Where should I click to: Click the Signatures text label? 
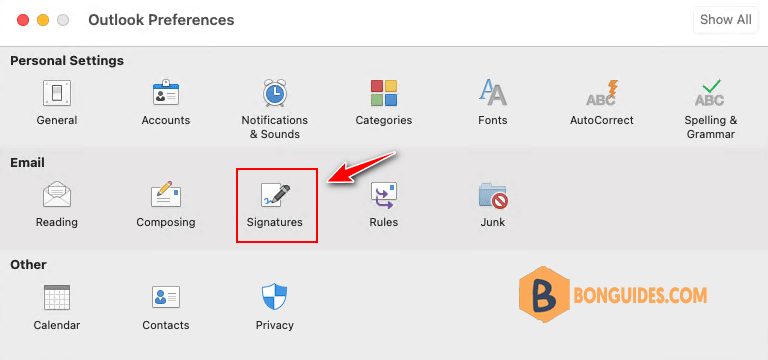pos(275,222)
